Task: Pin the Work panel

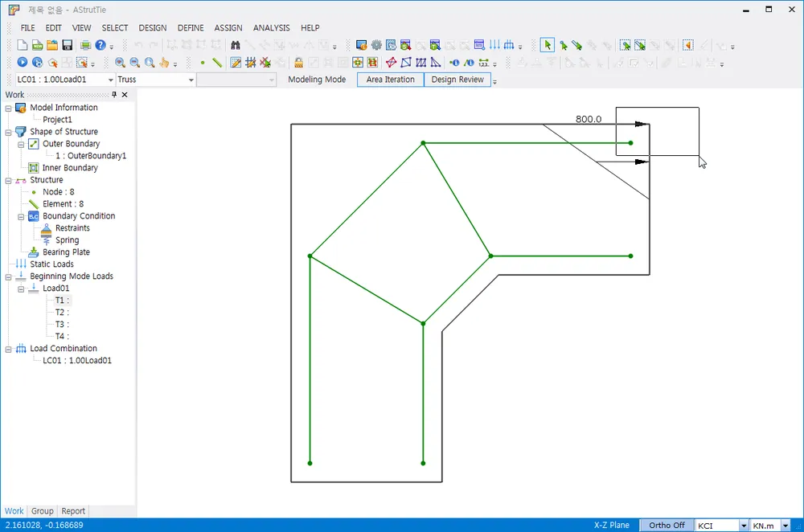Action: pos(114,94)
